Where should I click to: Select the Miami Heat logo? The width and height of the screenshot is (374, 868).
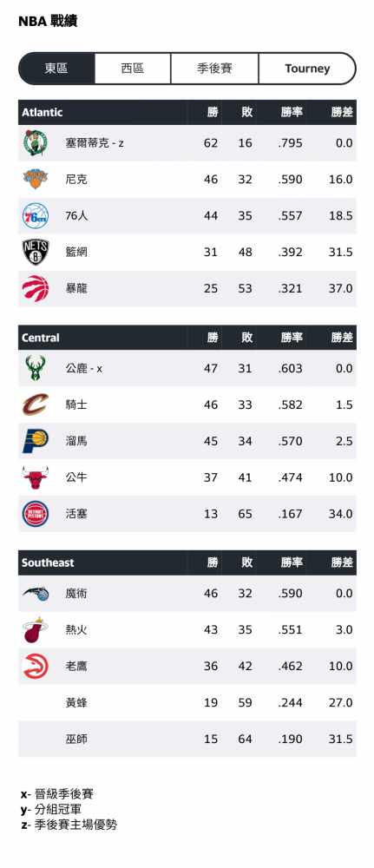(36, 630)
